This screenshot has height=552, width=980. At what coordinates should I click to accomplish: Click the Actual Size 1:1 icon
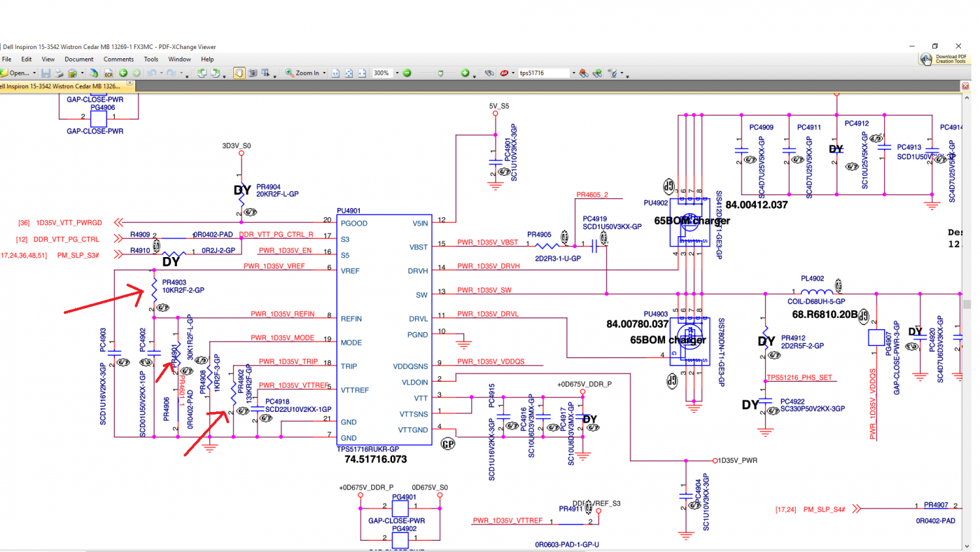[335, 73]
